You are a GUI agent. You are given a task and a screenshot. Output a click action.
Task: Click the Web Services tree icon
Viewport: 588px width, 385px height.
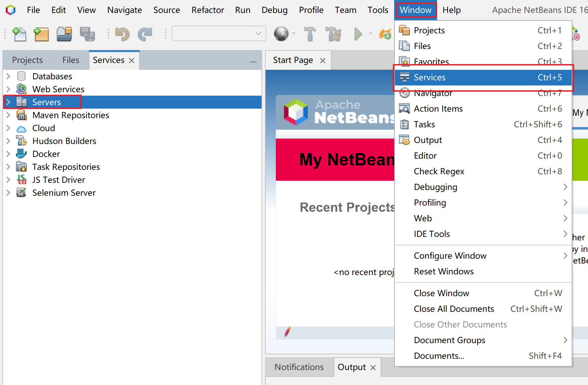pyautogui.click(x=21, y=89)
